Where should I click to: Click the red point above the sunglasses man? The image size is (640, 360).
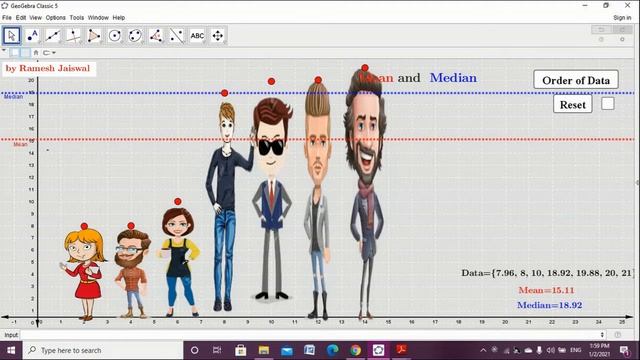271,81
